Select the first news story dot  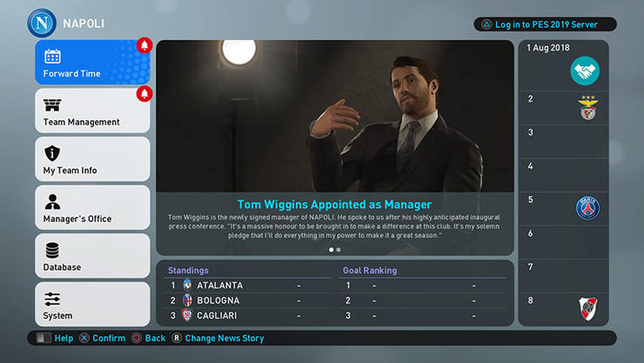tap(331, 250)
